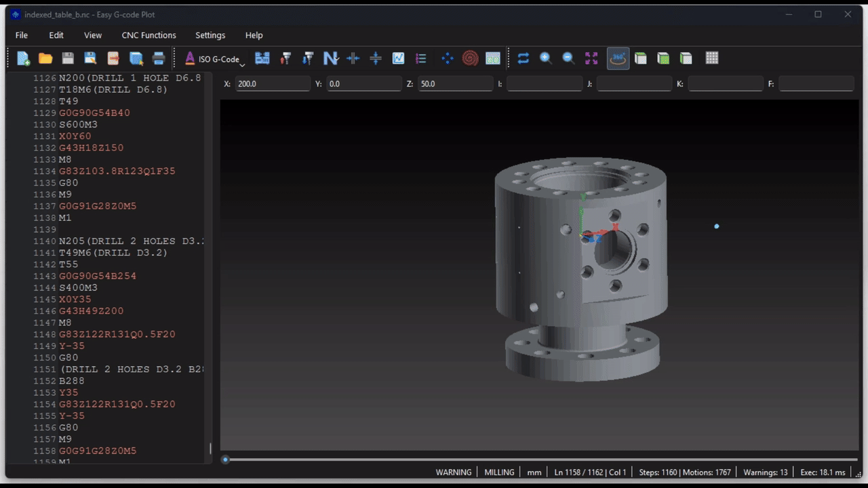Toggle the 360° rotation view button
Viewport: 868px width, 488px height.
click(618, 58)
